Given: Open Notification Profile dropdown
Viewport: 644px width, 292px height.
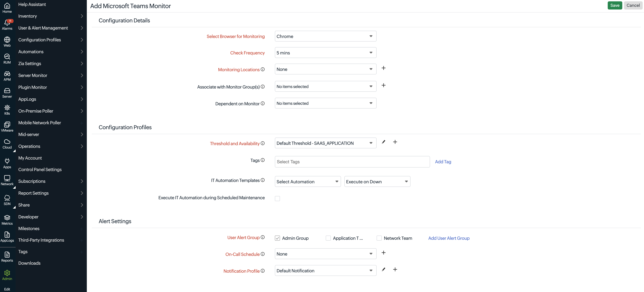Looking at the screenshot, I should pyautogui.click(x=326, y=271).
